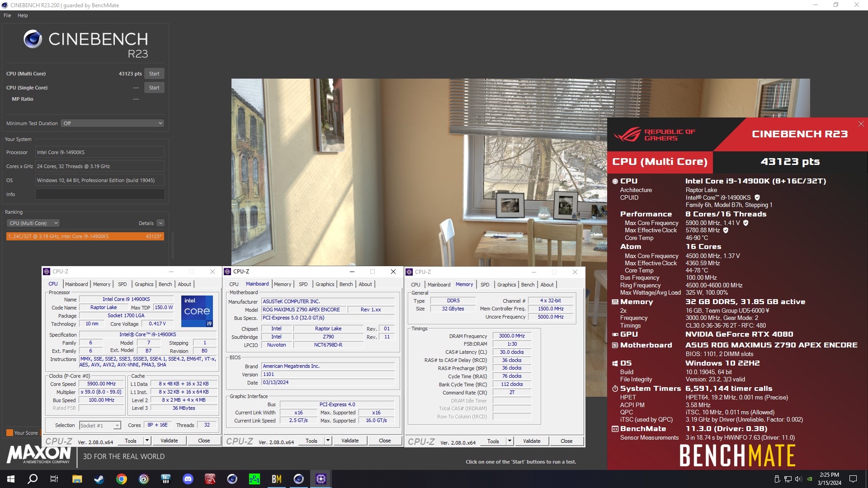Launch Steam from the taskbar
Image resolution: width=868 pixels, height=488 pixels.
(x=99, y=479)
